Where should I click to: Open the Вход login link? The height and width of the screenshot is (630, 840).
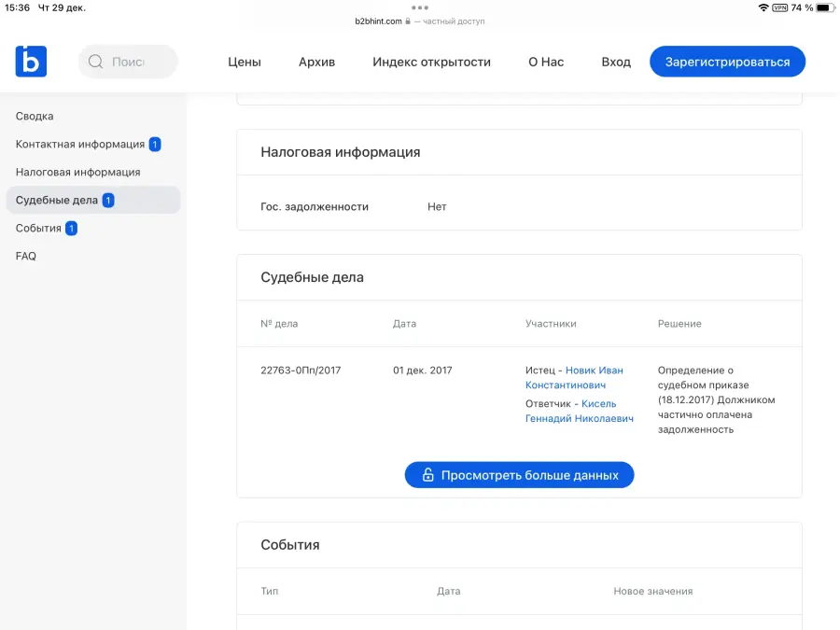point(616,63)
